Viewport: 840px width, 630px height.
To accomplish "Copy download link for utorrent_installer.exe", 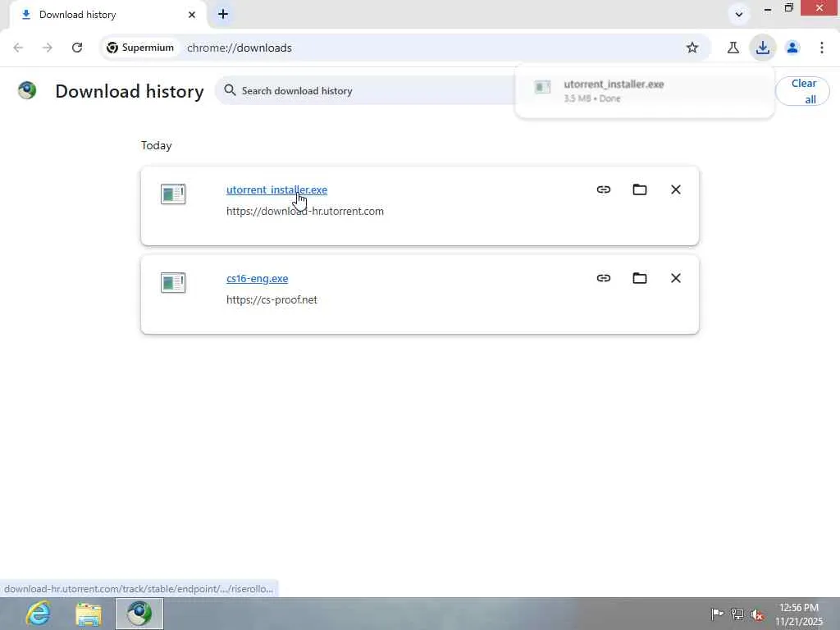I will [603, 189].
